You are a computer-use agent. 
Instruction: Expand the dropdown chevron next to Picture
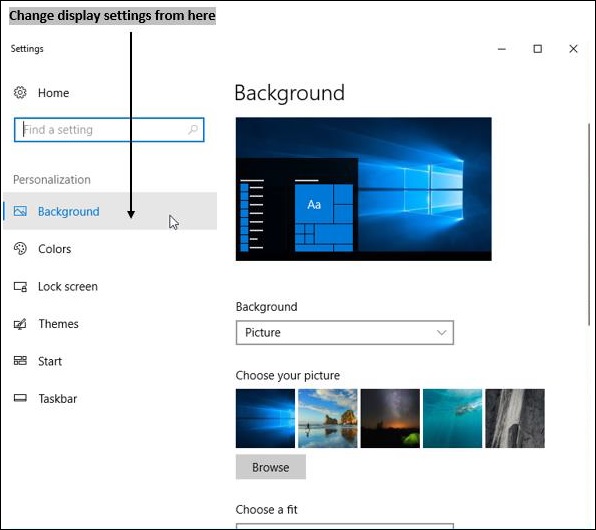441,333
